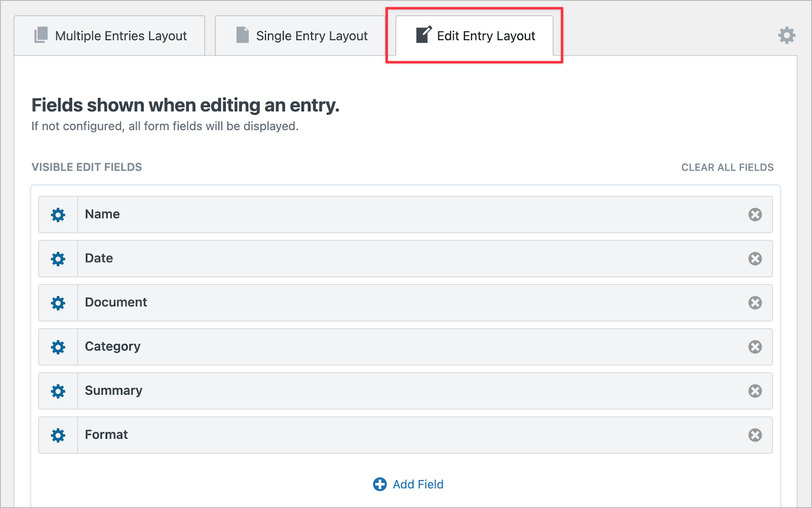Image resolution: width=812 pixels, height=508 pixels.
Task: Open settings gear for Summary field
Action: point(58,391)
